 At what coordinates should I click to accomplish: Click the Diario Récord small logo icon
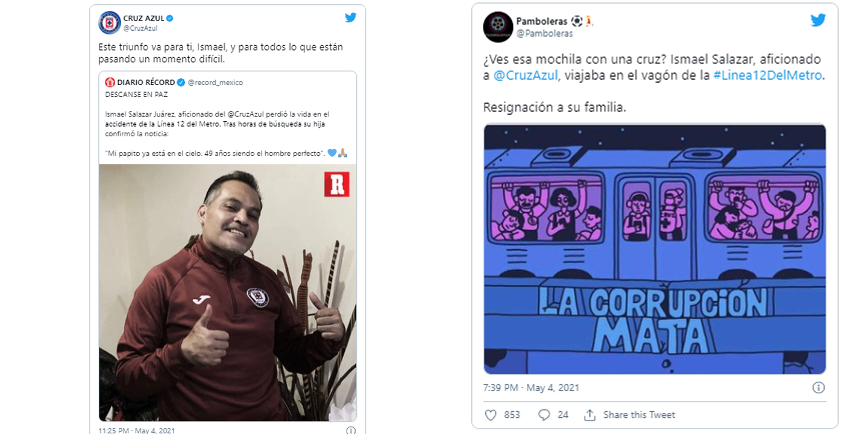click(110, 82)
